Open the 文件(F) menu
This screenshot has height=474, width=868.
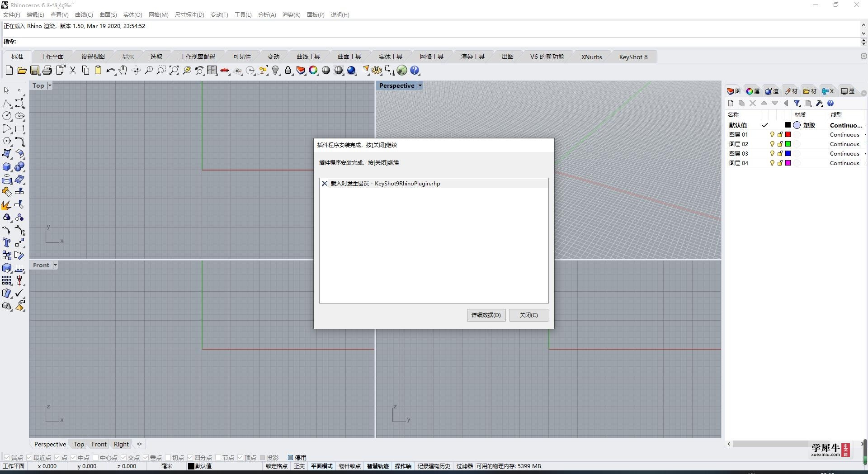(x=12, y=15)
